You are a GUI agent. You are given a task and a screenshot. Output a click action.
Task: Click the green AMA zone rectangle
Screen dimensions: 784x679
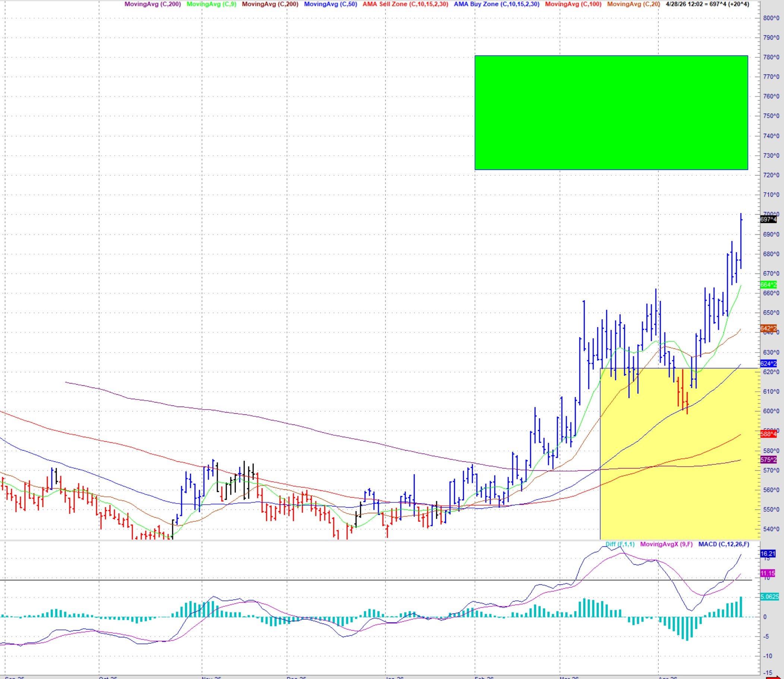611,113
